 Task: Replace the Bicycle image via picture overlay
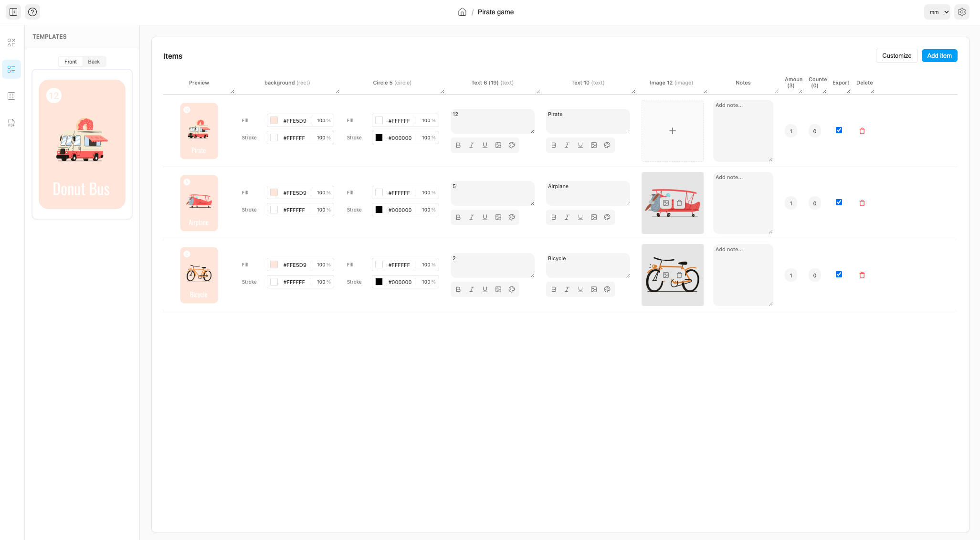666,275
